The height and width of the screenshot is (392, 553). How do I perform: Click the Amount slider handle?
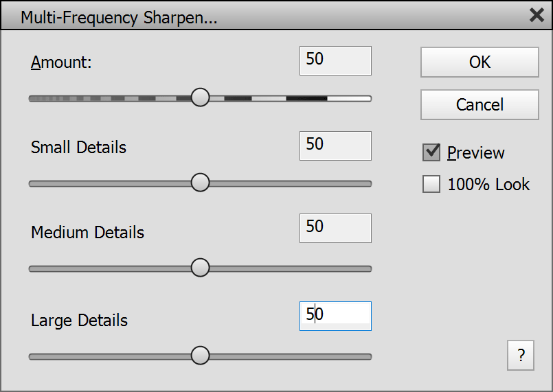(200, 97)
